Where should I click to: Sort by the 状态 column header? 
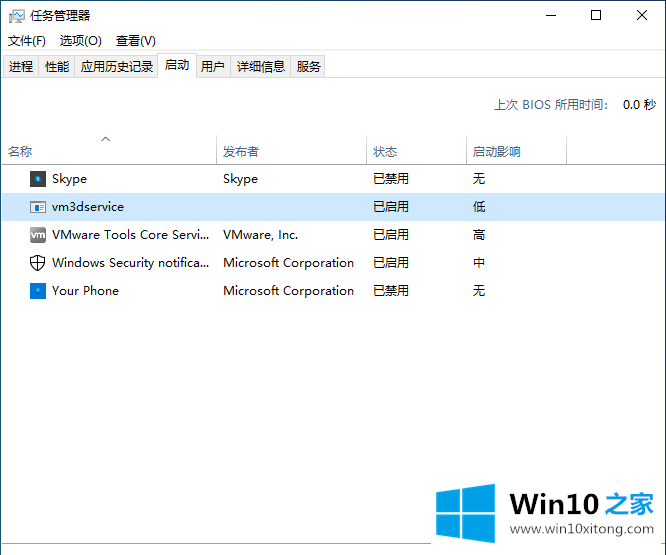(x=417, y=150)
